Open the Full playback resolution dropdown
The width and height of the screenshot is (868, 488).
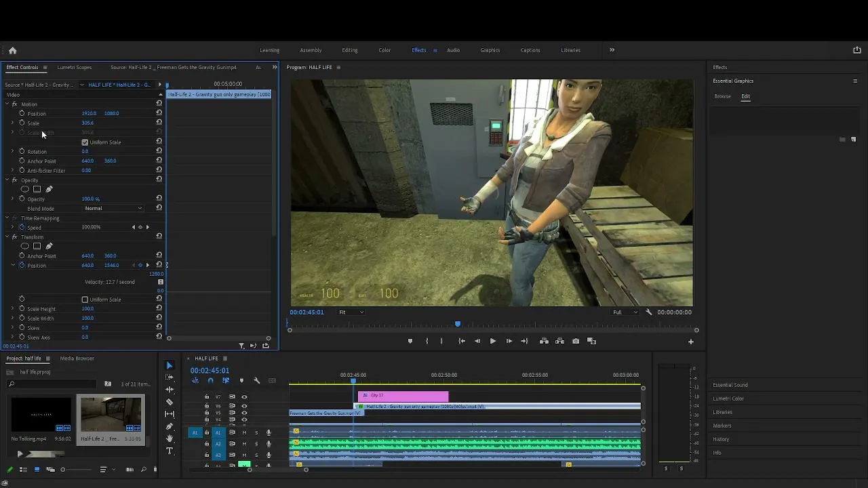(625, 312)
